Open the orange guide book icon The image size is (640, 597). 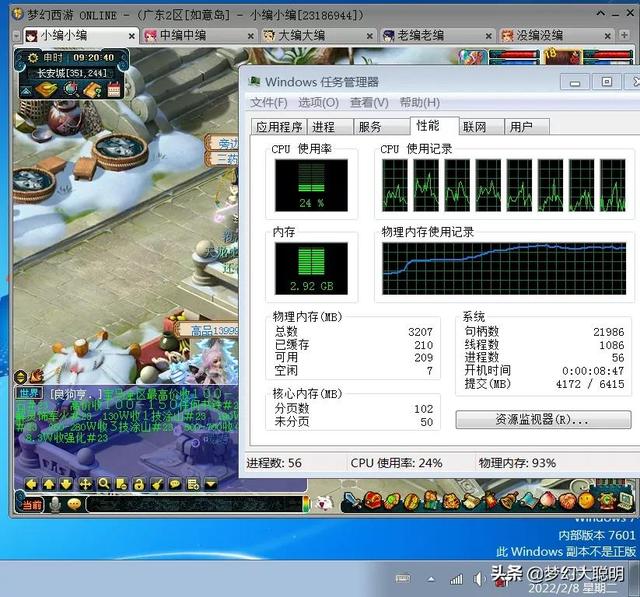92,89
